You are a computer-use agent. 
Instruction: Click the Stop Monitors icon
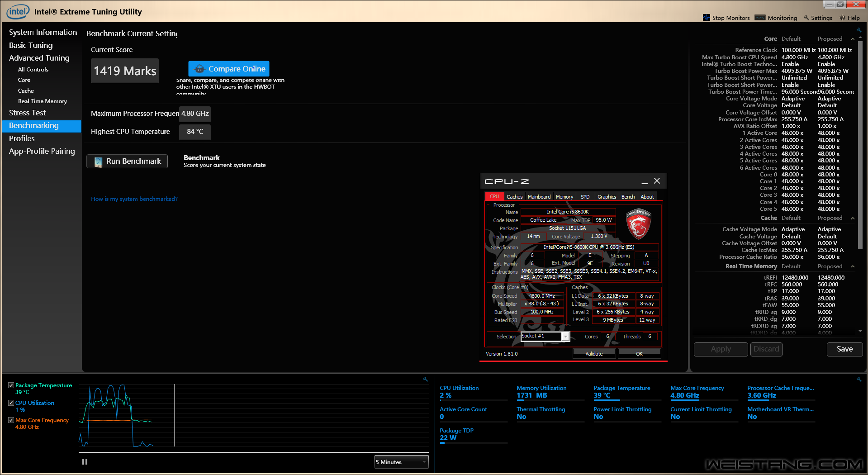click(706, 18)
